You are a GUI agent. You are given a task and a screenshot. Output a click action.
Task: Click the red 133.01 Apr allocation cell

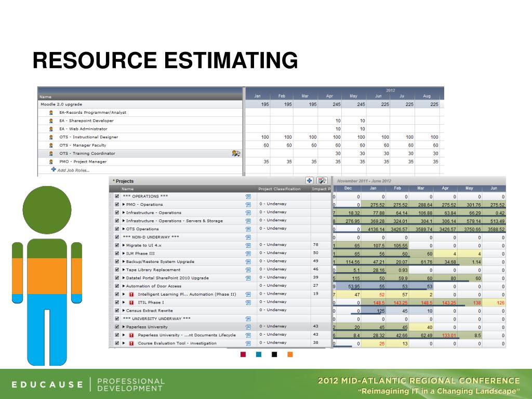[445, 335]
